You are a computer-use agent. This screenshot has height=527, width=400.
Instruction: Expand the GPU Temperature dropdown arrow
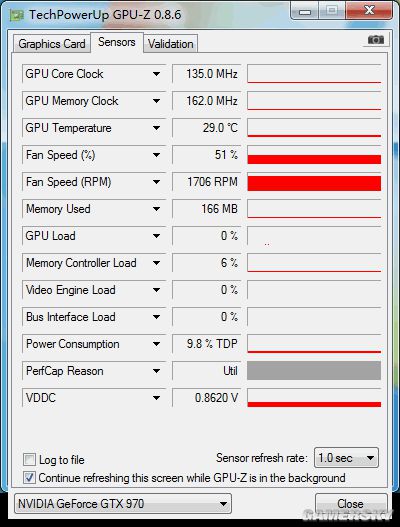(x=156, y=128)
